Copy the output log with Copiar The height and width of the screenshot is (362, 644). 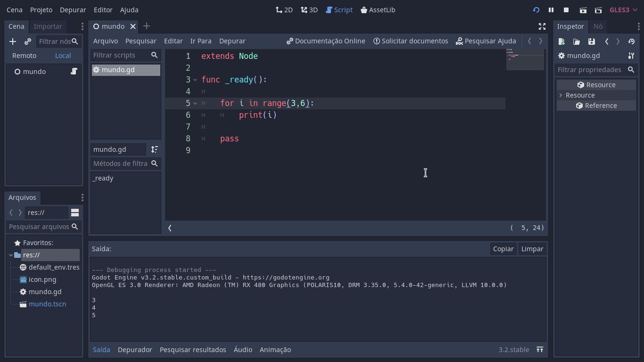[x=503, y=249]
